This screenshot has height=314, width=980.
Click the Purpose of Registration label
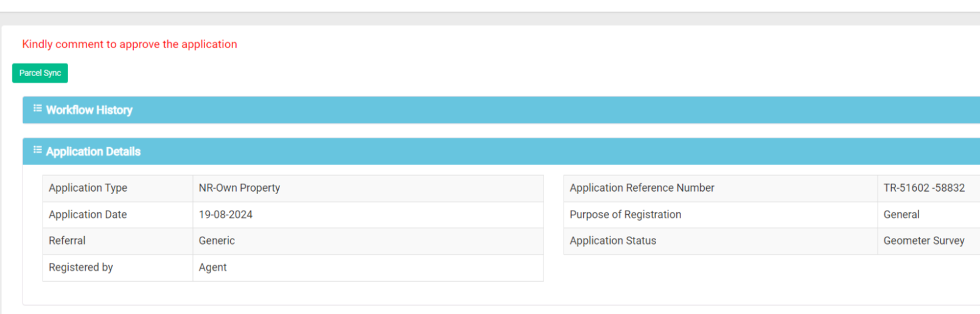(x=625, y=215)
